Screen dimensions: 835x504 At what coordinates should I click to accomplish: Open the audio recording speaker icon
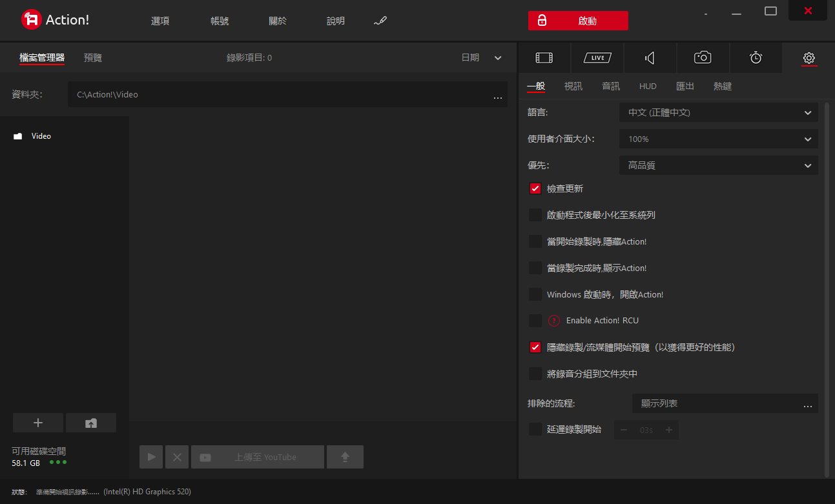[x=650, y=58]
